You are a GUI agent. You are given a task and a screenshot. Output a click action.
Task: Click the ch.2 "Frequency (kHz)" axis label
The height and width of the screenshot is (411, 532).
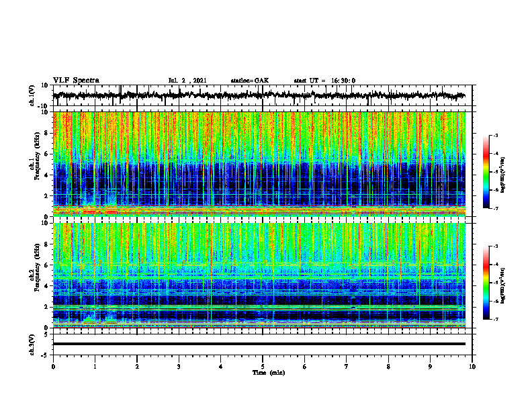pyautogui.click(x=37, y=267)
